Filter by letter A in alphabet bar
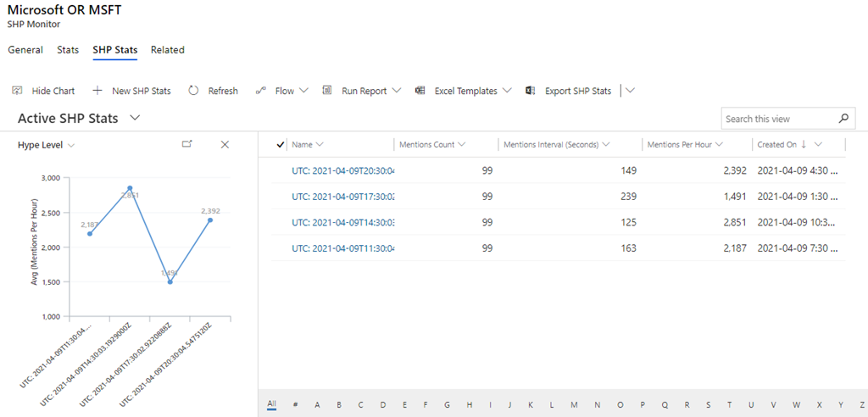 [x=317, y=405]
